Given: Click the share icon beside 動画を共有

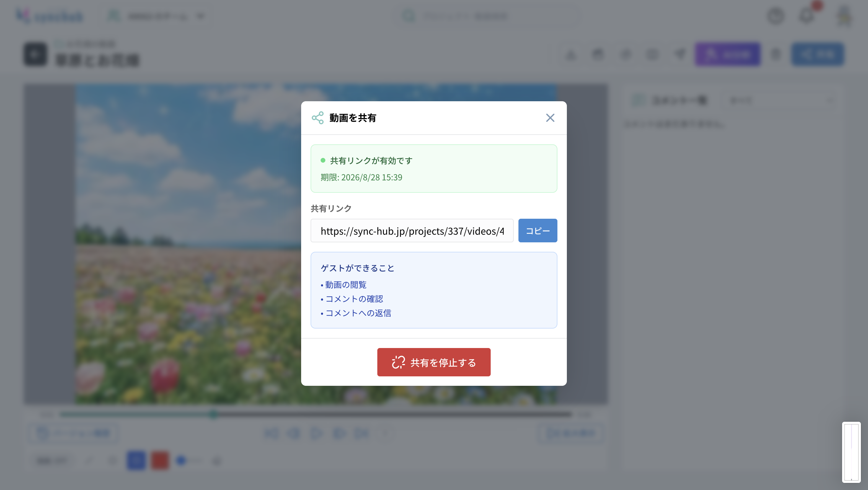Looking at the screenshot, I should tap(317, 118).
